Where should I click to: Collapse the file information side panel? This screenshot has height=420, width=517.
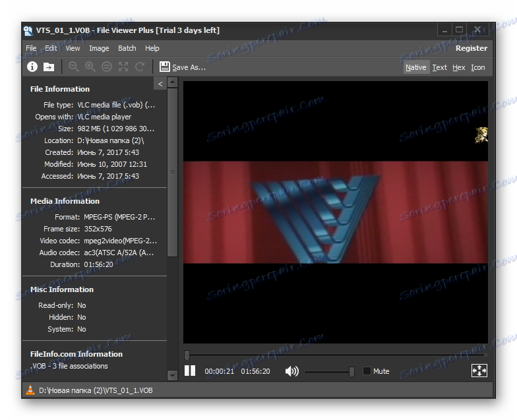pyautogui.click(x=160, y=84)
